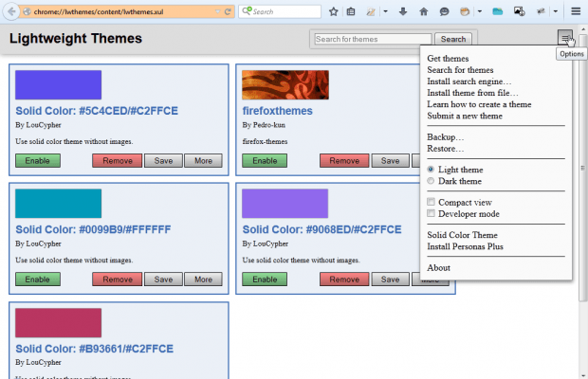
Task: Open Solid Color: #5C4CED/#C2FFCE title link
Action: tap(97, 111)
